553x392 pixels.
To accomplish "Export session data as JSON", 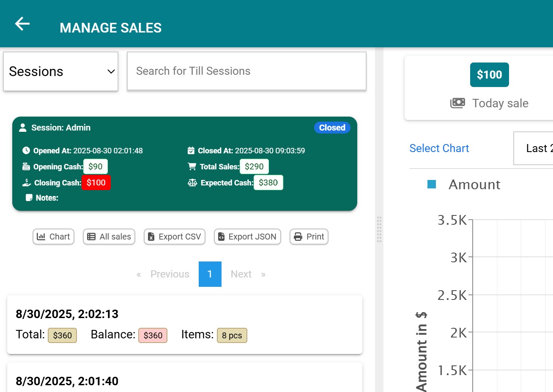I will [247, 237].
